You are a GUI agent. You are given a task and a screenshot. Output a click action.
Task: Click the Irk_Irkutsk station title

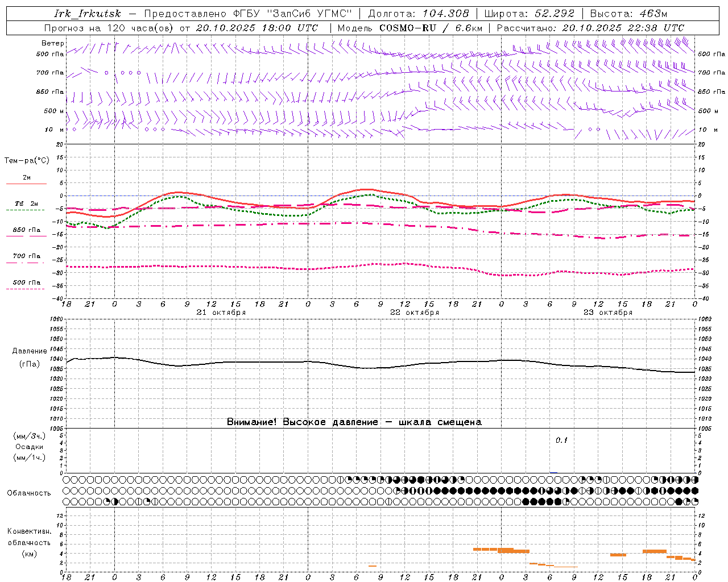pos(88,14)
